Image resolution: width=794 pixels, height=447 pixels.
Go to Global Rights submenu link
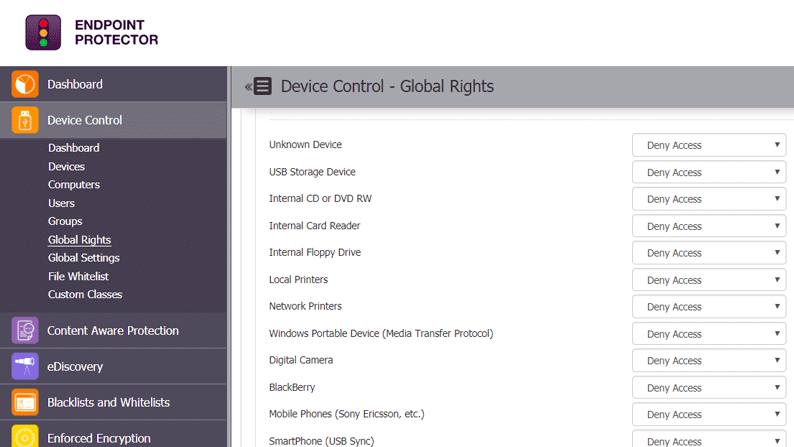tap(80, 240)
